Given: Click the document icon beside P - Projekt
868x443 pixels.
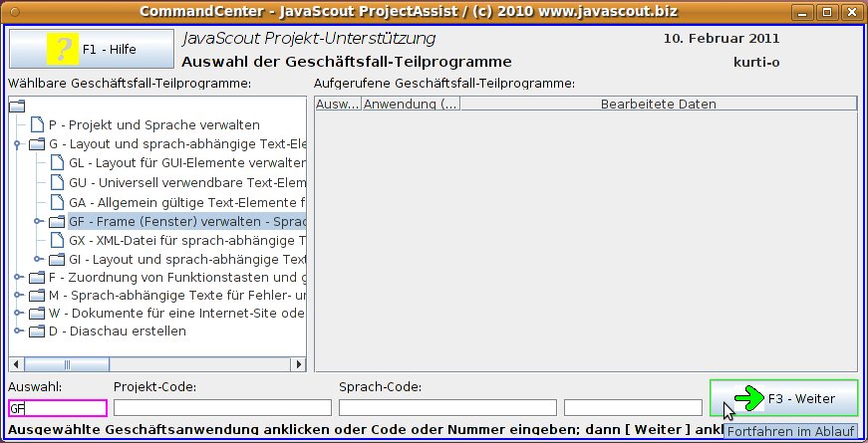Looking at the screenshot, I should 37,125.
